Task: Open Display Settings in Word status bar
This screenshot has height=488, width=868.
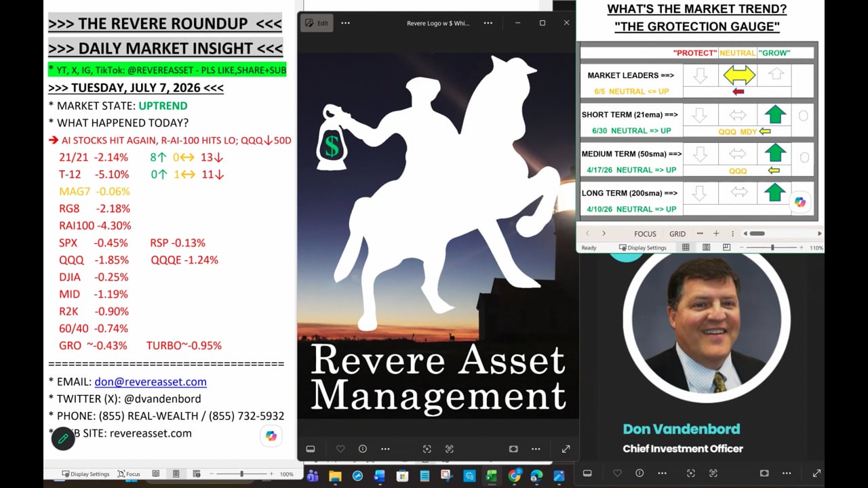Action: 85,474
